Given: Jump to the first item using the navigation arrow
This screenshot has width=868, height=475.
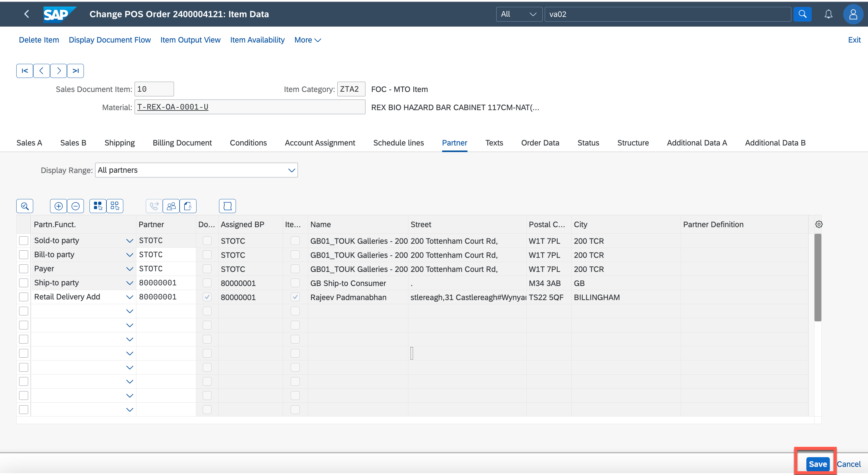Looking at the screenshot, I should [x=25, y=71].
